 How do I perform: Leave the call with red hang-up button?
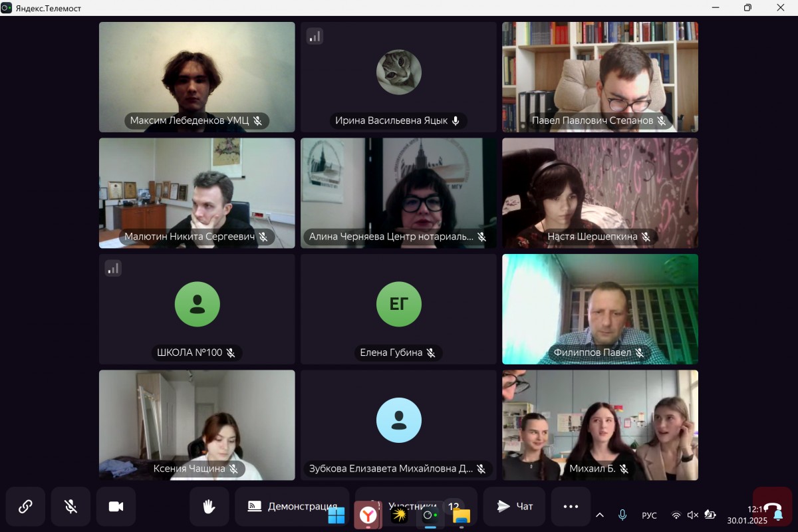tap(772, 507)
